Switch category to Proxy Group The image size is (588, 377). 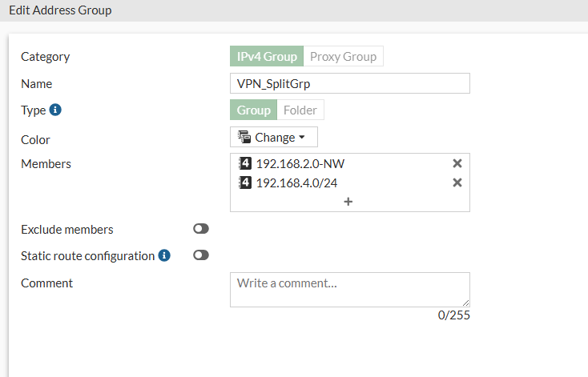coord(343,57)
